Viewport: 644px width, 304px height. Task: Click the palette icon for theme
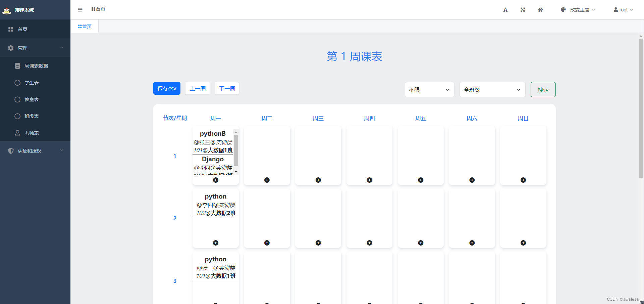(x=563, y=10)
